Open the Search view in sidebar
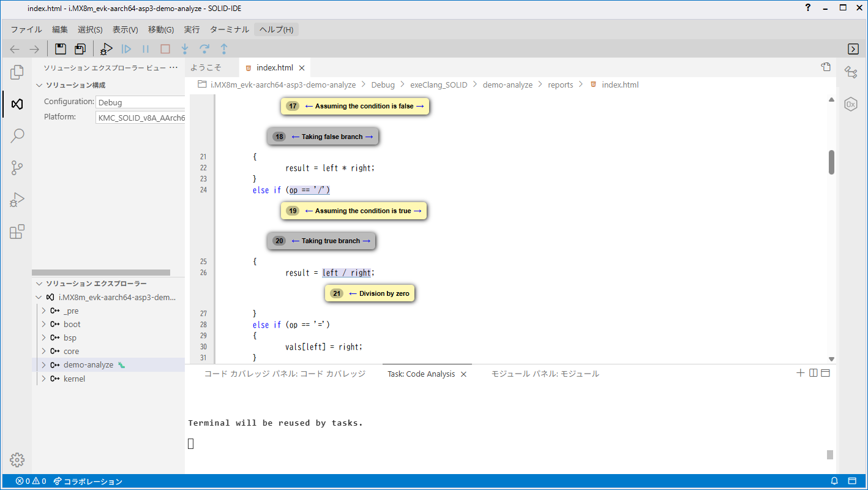The width and height of the screenshot is (868, 490). pos(17,136)
